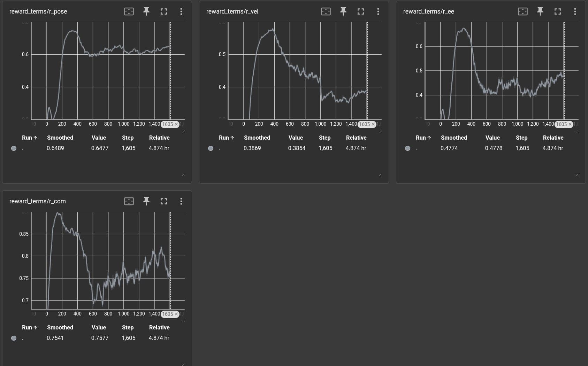Viewport: 588px width, 366px height.
Task: Select the run color dot in r_vel table
Action: (211, 148)
